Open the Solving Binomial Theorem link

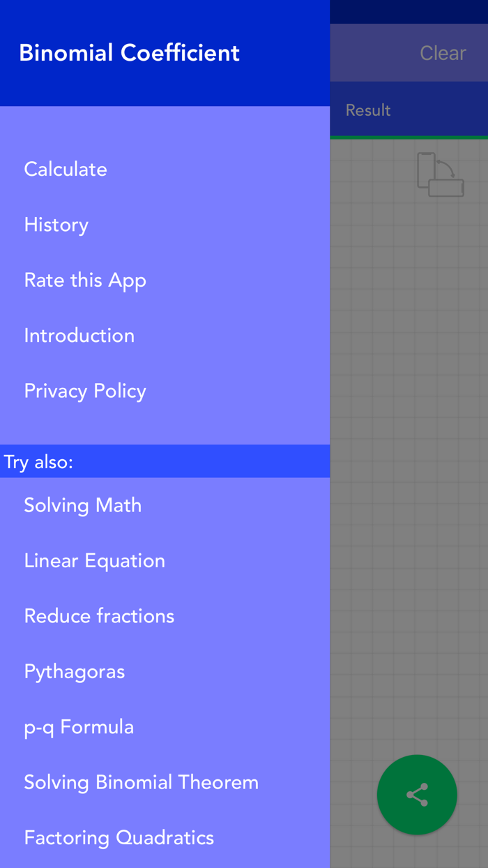(141, 782)
